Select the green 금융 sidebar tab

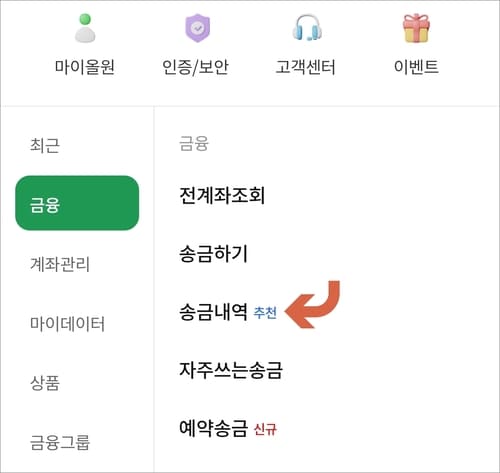[77, 203]
